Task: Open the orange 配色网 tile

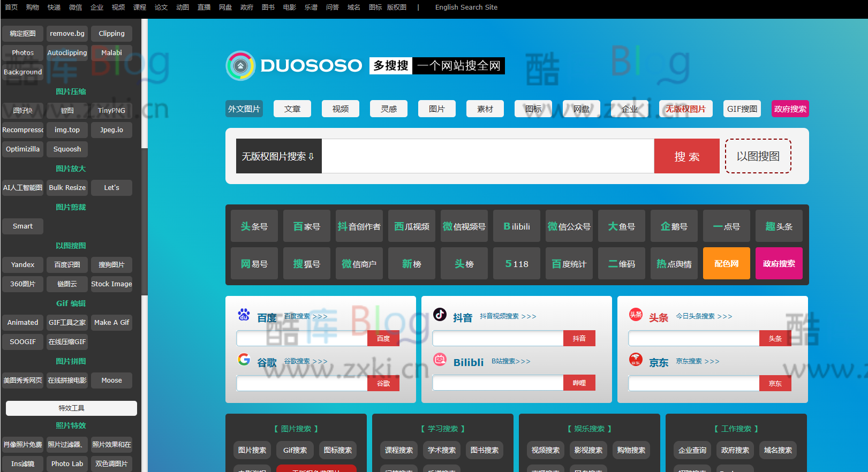Action: (727, 263)
